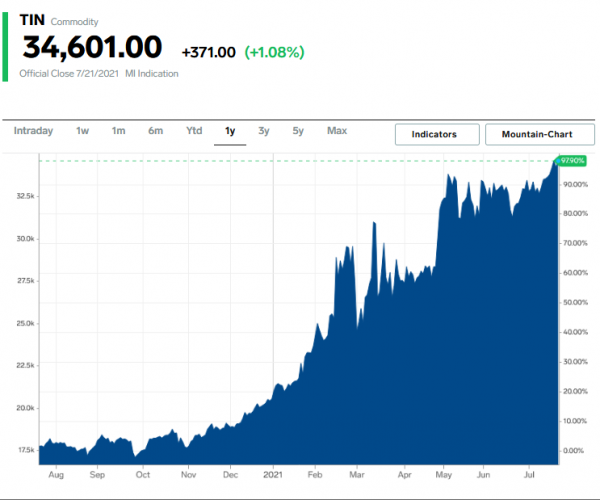
Task: Click the green +1.08% change figure
Action: (x=274, y=51)
